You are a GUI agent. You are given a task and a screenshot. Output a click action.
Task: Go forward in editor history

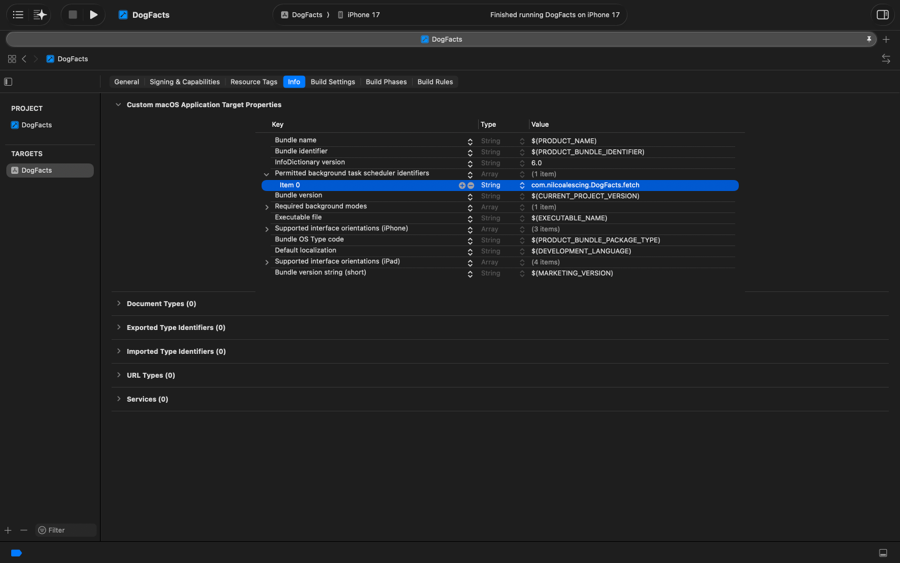click(x=36, y=59)
